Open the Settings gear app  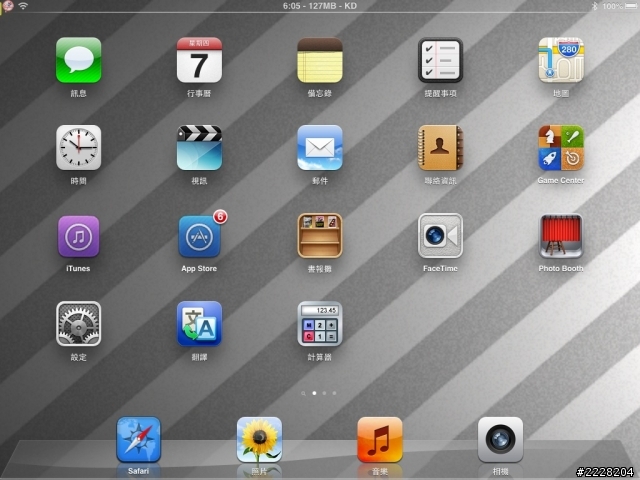coord(78,324)
